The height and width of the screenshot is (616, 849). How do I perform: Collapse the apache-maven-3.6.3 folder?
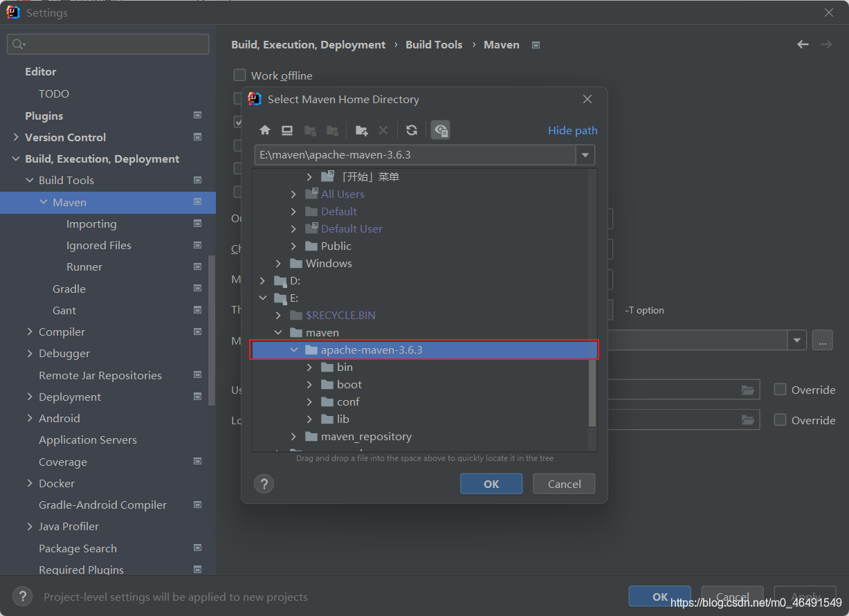coord(294,350)
